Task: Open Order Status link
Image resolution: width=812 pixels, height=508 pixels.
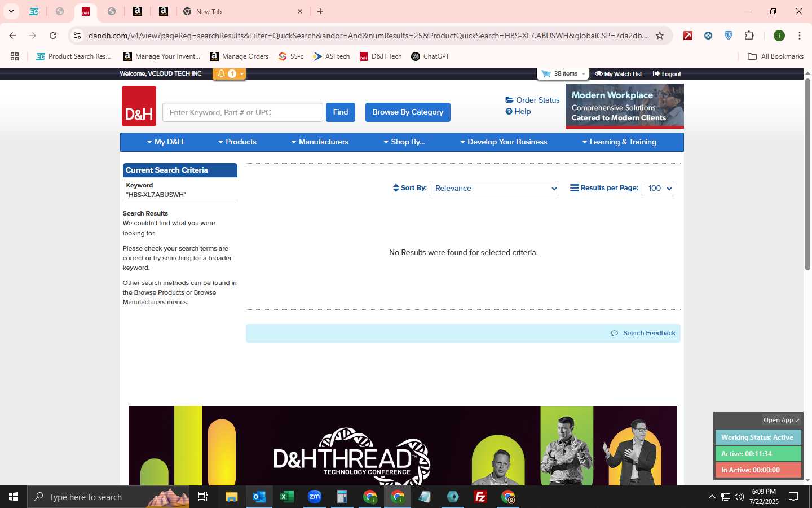Action: (532, 100)
